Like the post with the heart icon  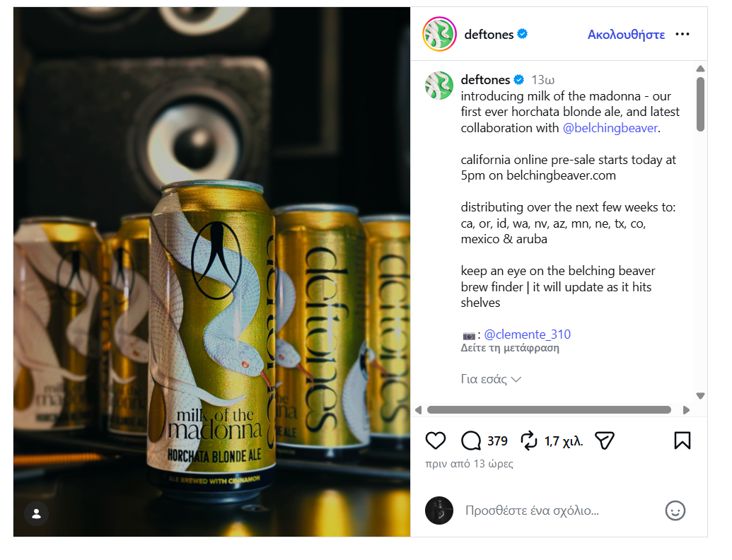(x=436, y=441)
